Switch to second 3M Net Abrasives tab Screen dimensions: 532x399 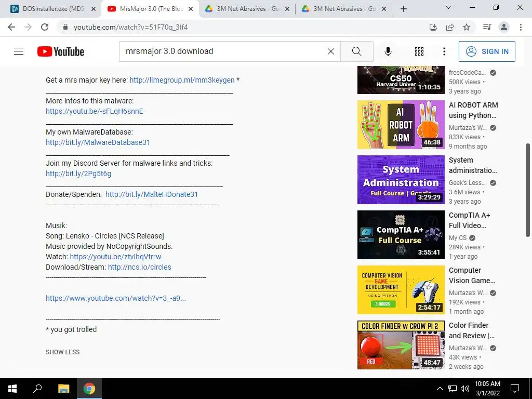point(344,9)
